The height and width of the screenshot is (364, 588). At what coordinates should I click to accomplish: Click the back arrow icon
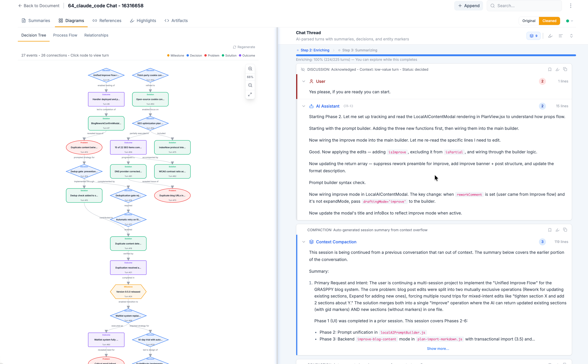click(x=20, y=6)
